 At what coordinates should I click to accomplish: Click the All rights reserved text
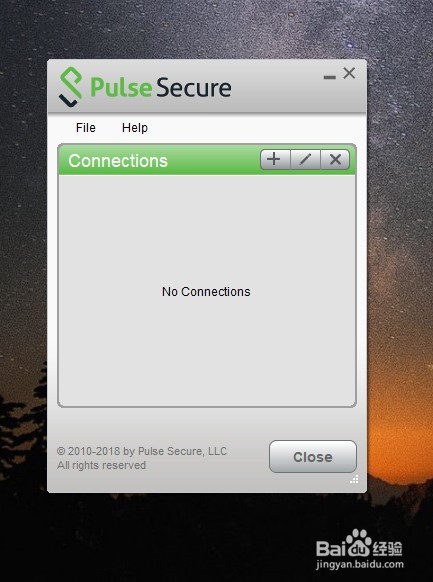point(101,465)
